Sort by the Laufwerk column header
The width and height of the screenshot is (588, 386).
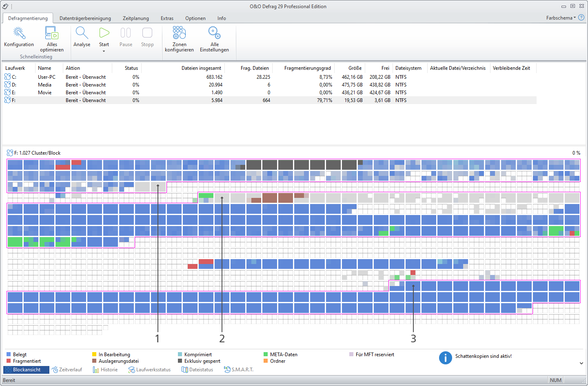(15, 68)
